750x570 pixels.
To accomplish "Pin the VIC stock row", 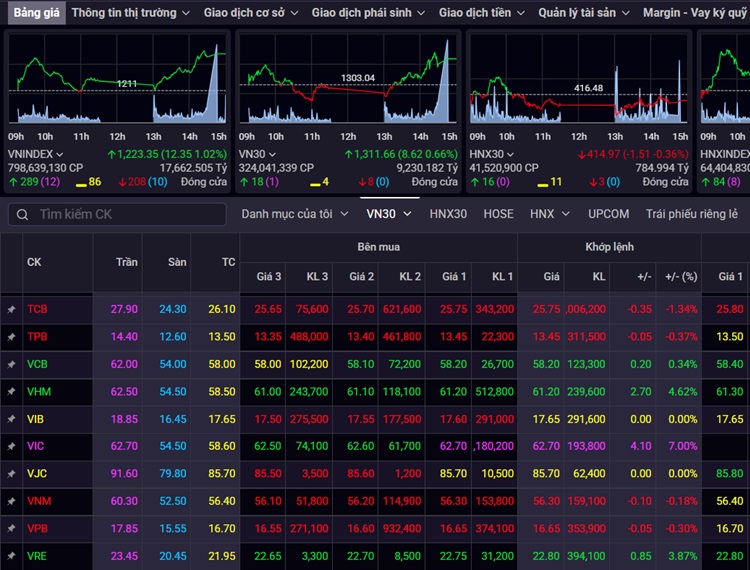I will (11, 446).
